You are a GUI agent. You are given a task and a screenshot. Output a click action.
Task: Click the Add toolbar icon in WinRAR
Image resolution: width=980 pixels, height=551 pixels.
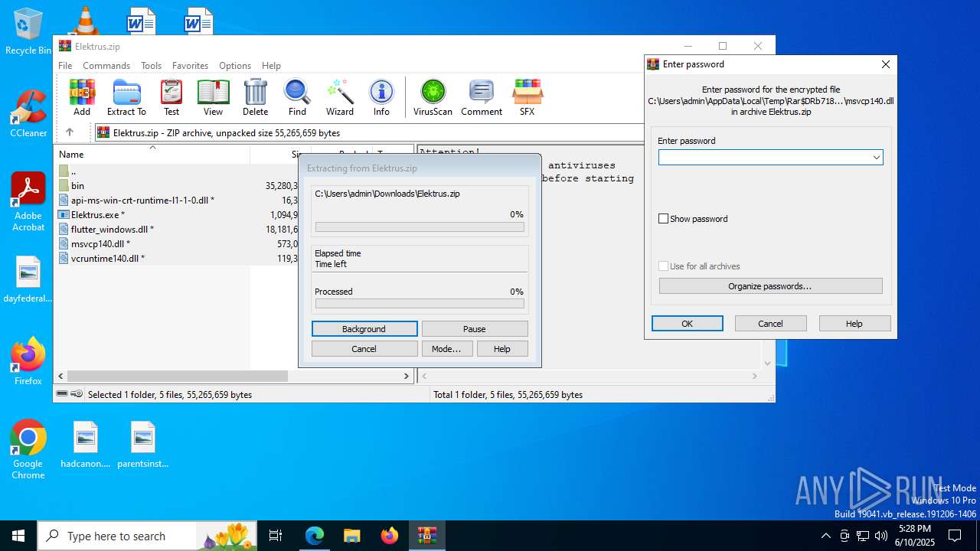(82, 97)
